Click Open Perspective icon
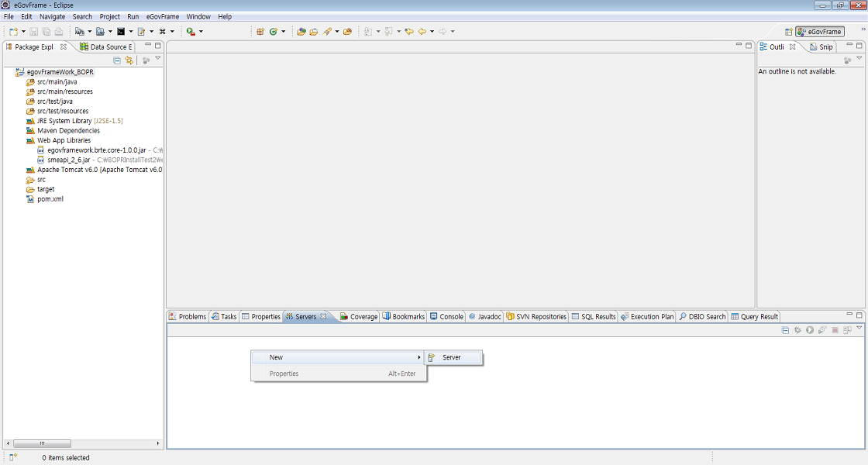The image size is (868, 465). point(788,32)
